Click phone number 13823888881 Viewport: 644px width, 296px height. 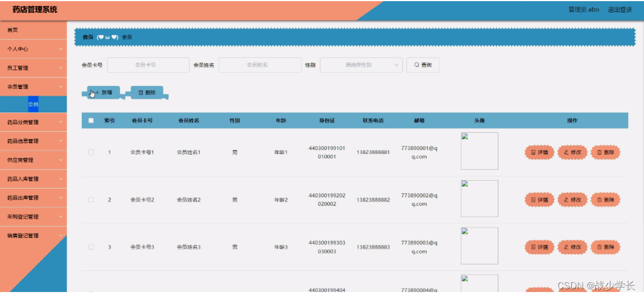(373, 152)
